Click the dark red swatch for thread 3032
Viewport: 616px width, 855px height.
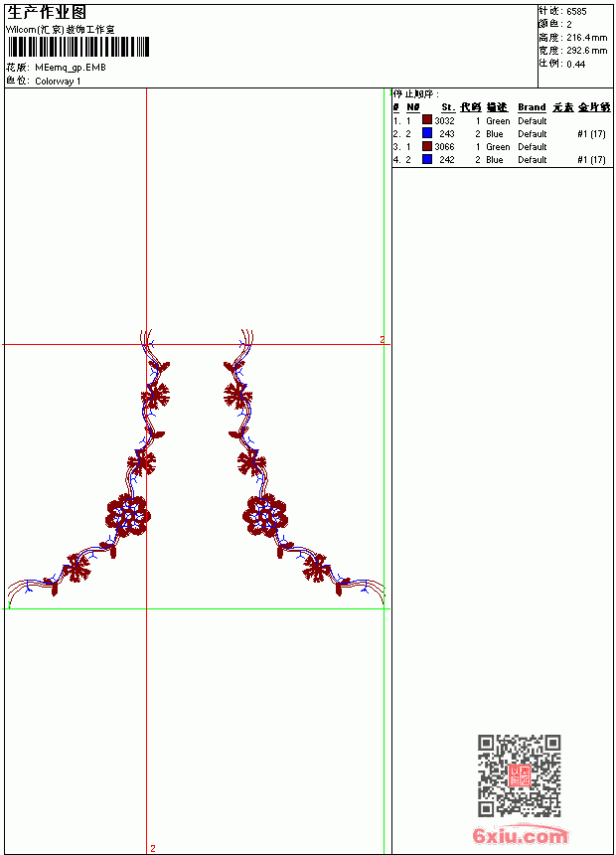[427, 120]
